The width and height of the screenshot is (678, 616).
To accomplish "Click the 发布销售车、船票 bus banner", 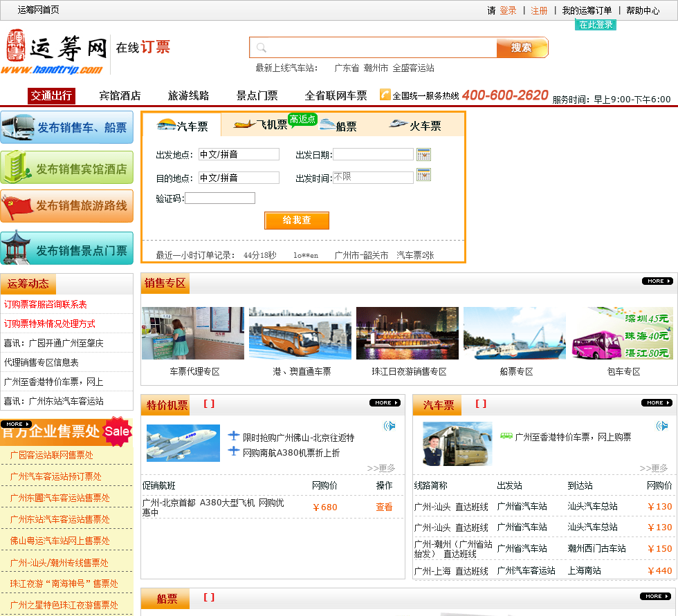I will pos(67,127).
